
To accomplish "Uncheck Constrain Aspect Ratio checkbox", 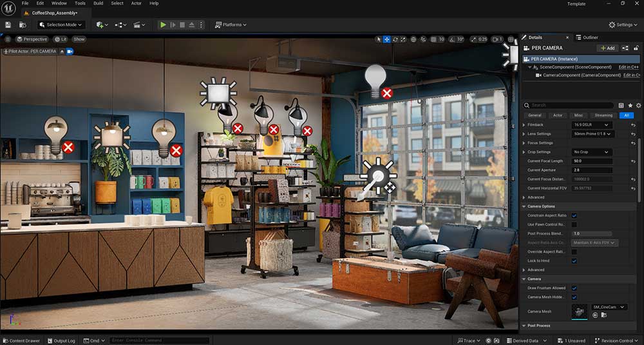I will tap(574, 215).
